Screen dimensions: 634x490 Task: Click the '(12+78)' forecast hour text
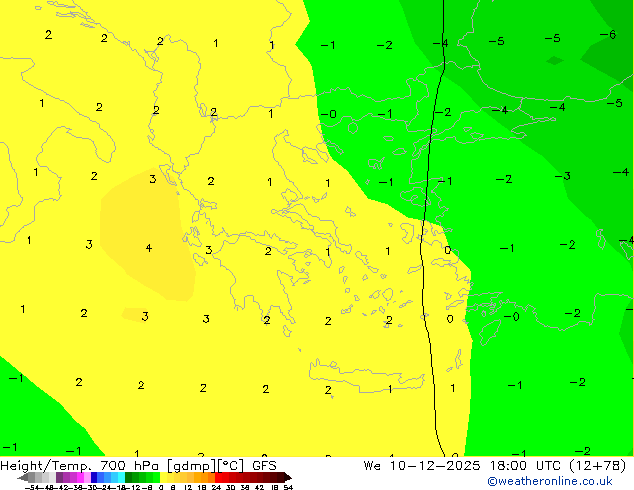598,466
